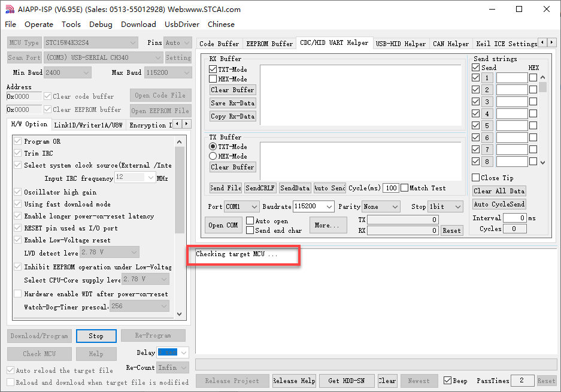Toggle HEX checkbox for send string 3
The image size is (561, 392).
(533, 102)
